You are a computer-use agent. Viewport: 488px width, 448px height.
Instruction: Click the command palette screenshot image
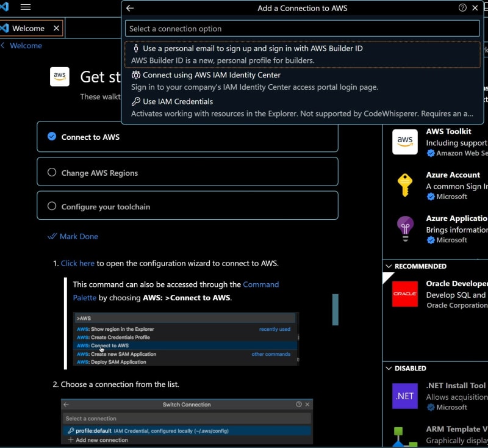pyautogui.click(x=186, y=339)
